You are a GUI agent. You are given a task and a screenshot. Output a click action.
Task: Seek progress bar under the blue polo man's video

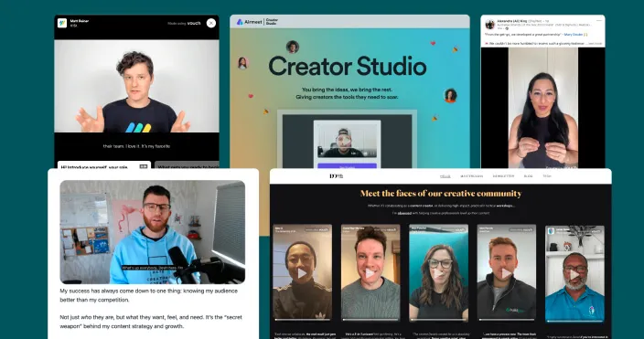point(574,321)
